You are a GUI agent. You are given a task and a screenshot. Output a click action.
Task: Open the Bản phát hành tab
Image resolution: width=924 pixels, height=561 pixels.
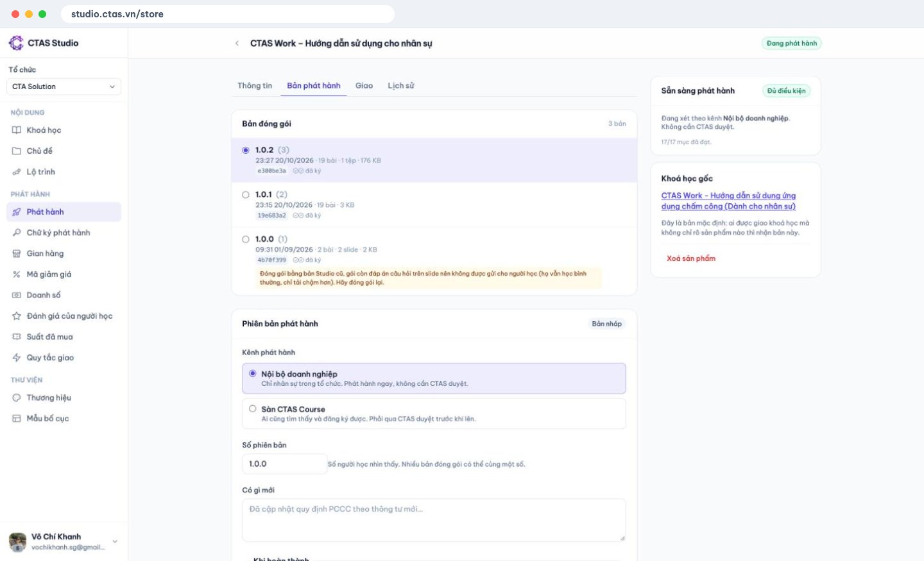click(x=314, y=86)
